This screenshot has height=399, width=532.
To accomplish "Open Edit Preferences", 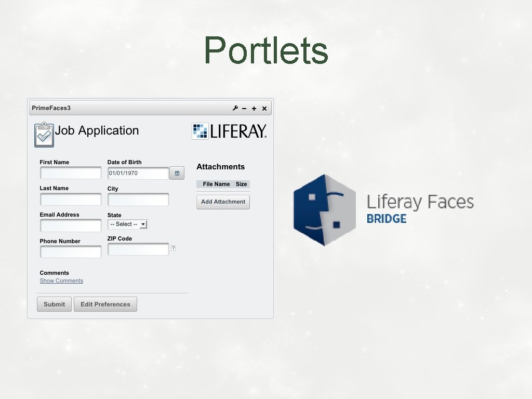I will click(105, 304).
